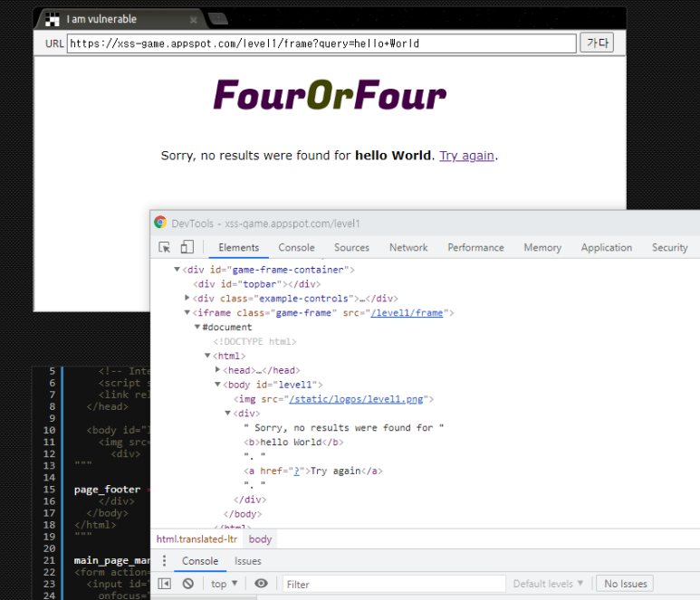This screenshot has height=600, width=700.
Task: Click the No Issues button
Action: [625, 584]
